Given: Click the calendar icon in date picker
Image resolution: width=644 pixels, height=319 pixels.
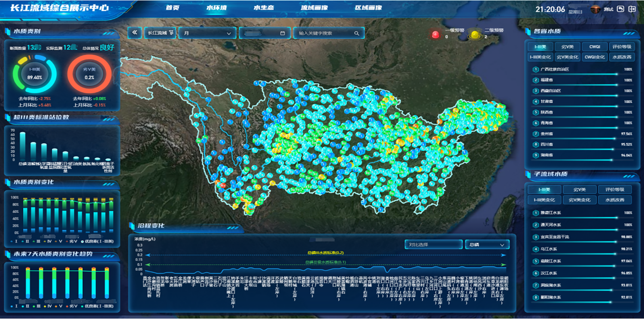Looking at the screenshot, I should (x=283, y=33).
